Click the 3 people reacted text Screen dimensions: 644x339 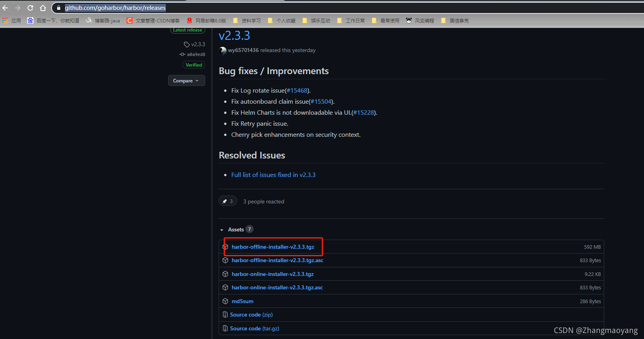[264, 201]
